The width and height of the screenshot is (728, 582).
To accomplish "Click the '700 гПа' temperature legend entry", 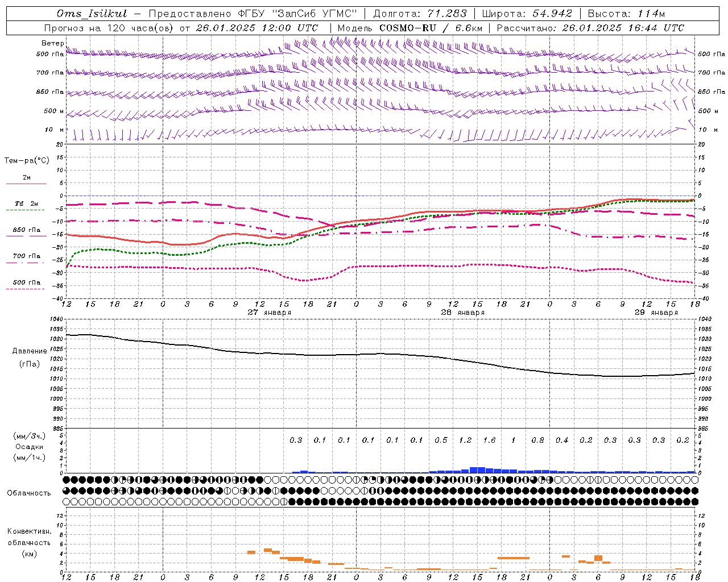I will [27, 256].
